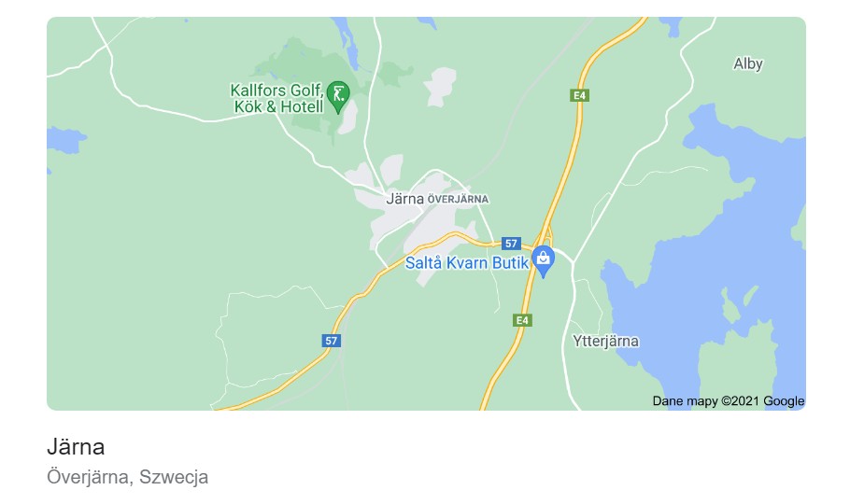Click the small lake on the left edge
850x504 pixels.
click(66, 139)
